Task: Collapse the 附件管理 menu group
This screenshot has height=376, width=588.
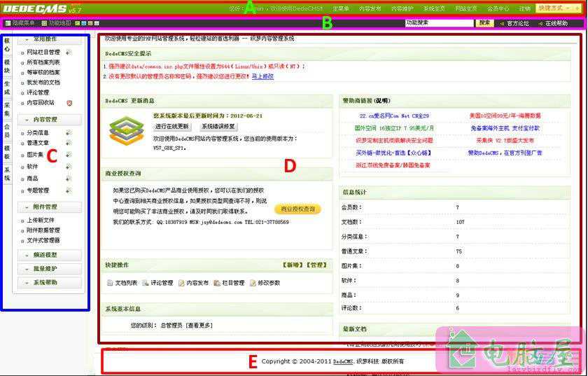Action: click(50, 207)
